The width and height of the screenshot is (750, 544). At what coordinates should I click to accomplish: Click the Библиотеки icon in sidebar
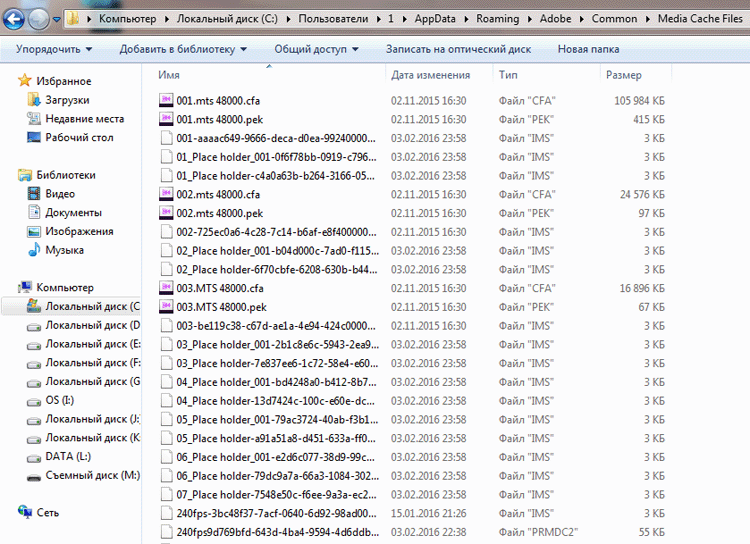24,175
